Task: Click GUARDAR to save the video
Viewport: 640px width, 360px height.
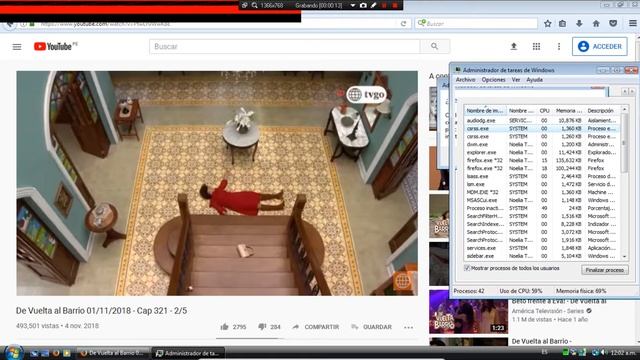Action: click(x=371, y=327)
